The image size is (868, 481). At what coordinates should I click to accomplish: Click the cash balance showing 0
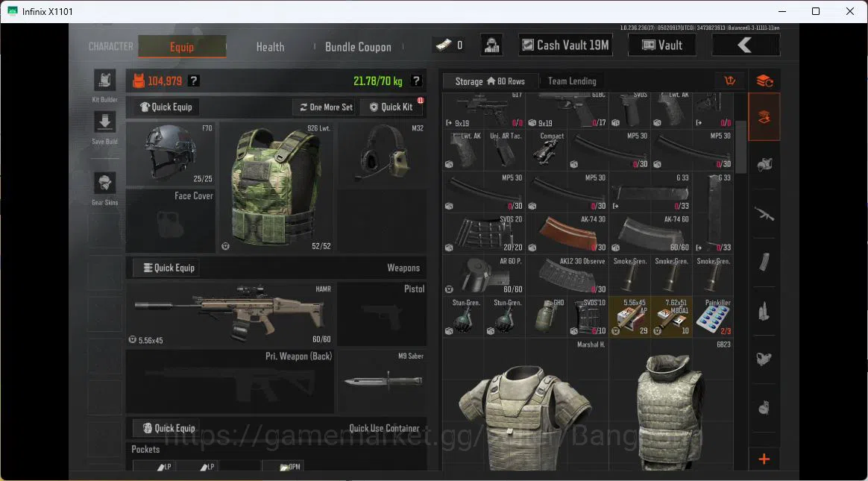pos(449,45)
